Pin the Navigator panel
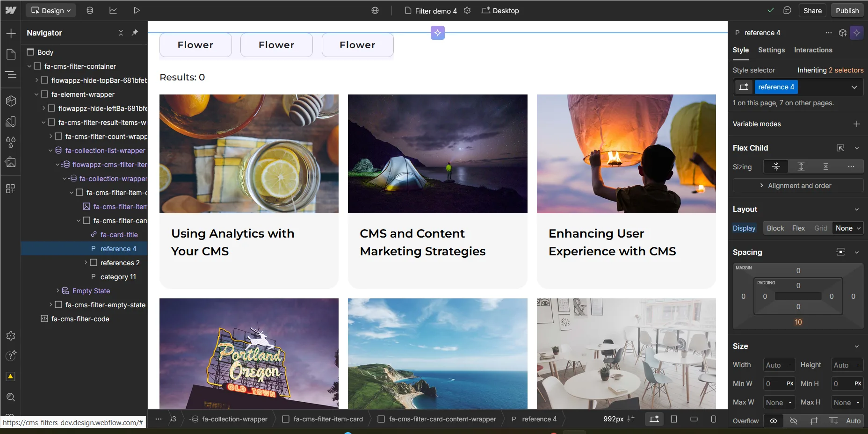Viewport: 868px width, 434px height. click(x=135, y=33)
